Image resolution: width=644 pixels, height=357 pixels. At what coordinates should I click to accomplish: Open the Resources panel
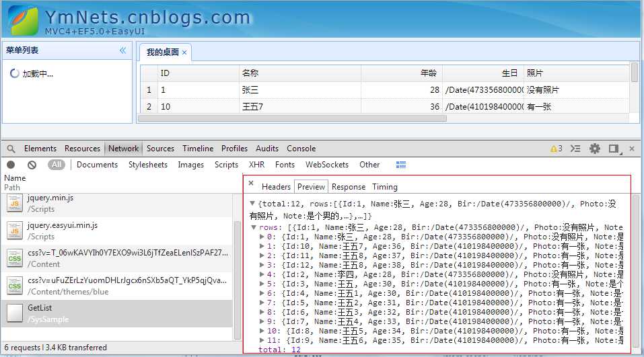[82, 149]
